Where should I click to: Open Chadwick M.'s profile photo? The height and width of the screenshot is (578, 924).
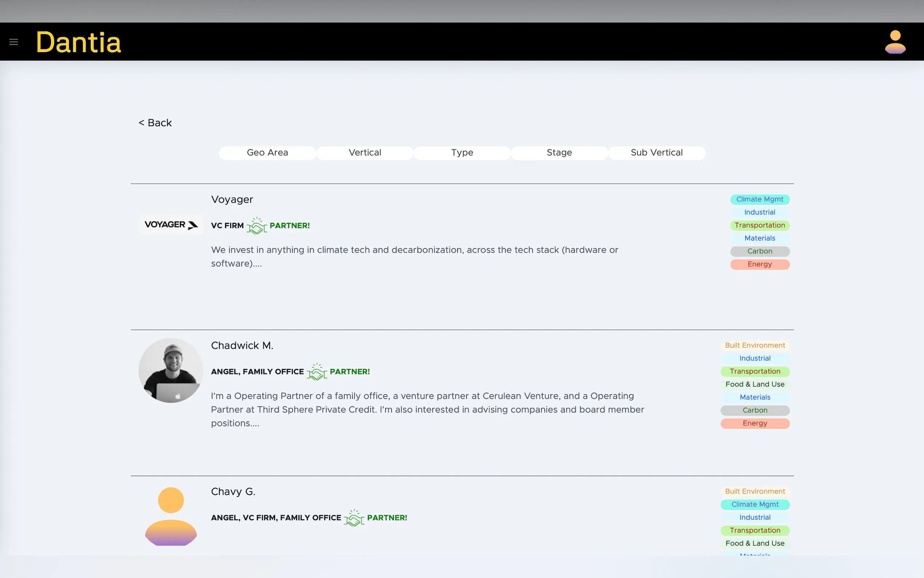pyautogui.click(x=171, y=370)
